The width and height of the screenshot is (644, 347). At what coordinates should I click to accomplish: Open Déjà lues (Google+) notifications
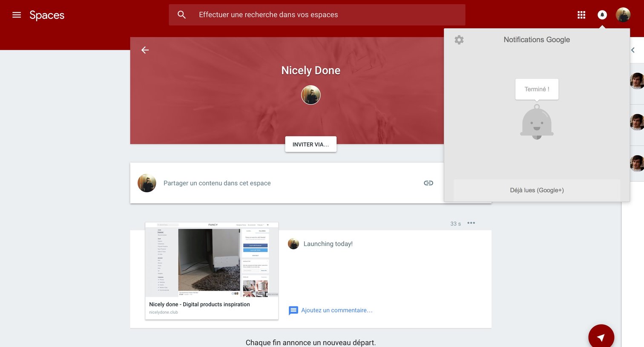537,190
